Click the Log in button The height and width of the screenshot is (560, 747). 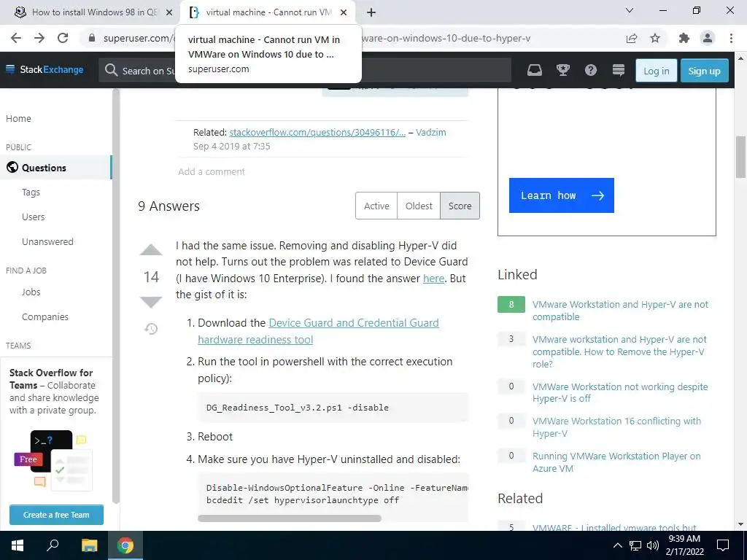656,71
